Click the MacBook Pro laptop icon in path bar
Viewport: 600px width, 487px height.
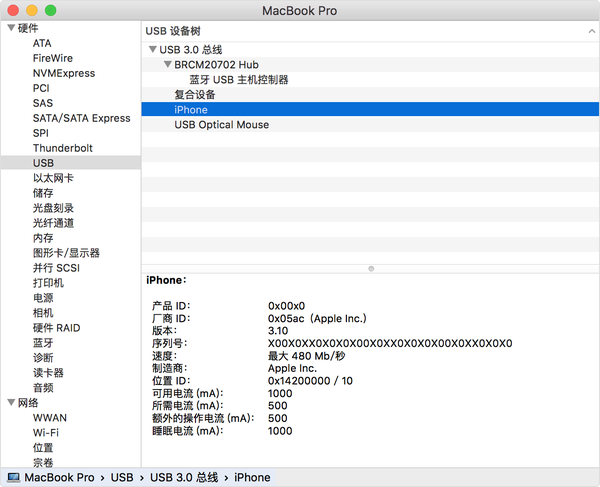pos(13,478)
